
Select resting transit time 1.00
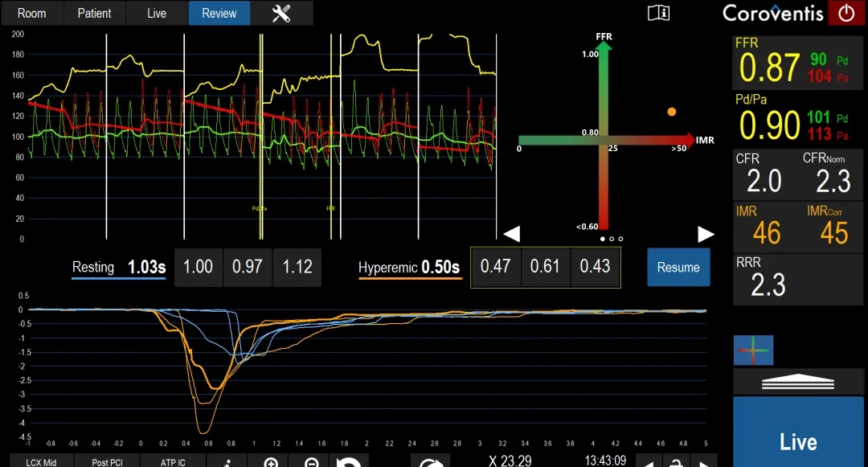199,267
